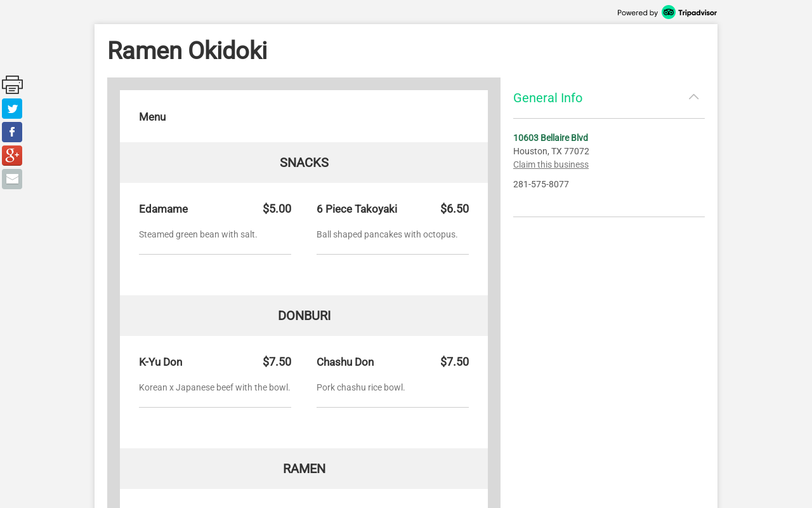The height and width of the screenshot is (508, 812).
Task: Share the menu on Facebook
Action: pos(12,132)
